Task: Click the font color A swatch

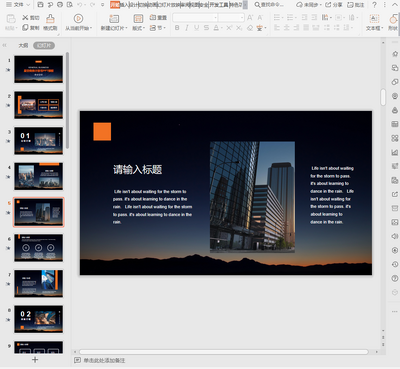Action: (216, 28)
